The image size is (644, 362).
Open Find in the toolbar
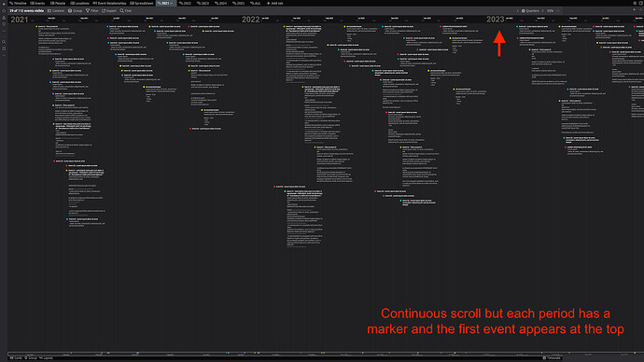click(x=126, y=10)
